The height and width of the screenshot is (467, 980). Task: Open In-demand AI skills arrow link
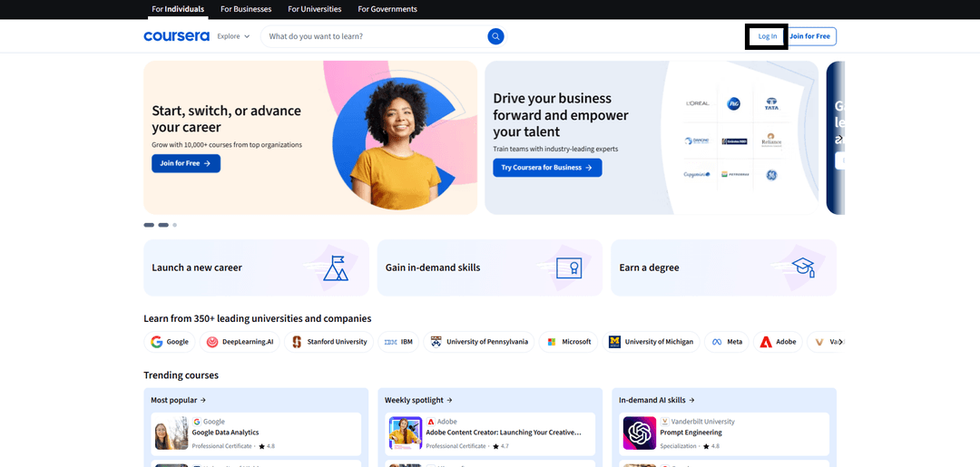[656, 400]
